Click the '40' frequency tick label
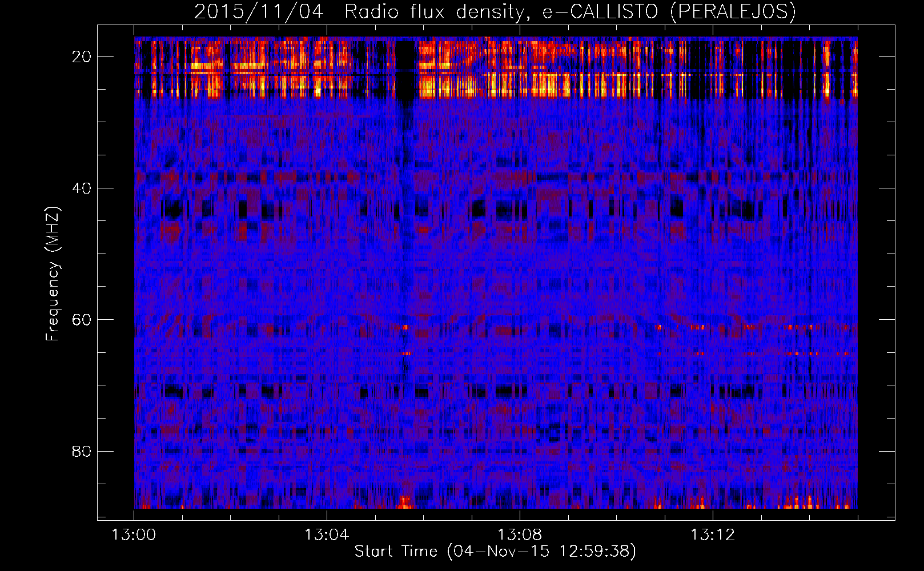 (82, 188)
